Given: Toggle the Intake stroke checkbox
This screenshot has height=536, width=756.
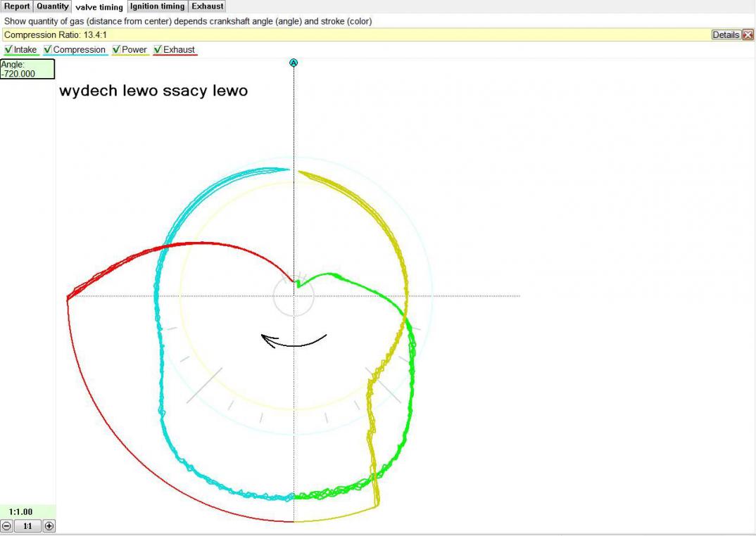Looking at the screenshot, I should (8, 50).
